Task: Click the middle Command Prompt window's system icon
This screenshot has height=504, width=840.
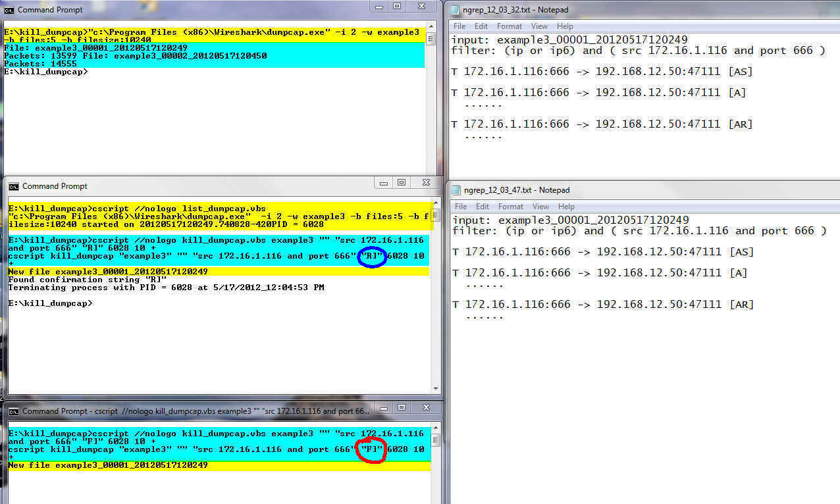Action: pos(13,186)
